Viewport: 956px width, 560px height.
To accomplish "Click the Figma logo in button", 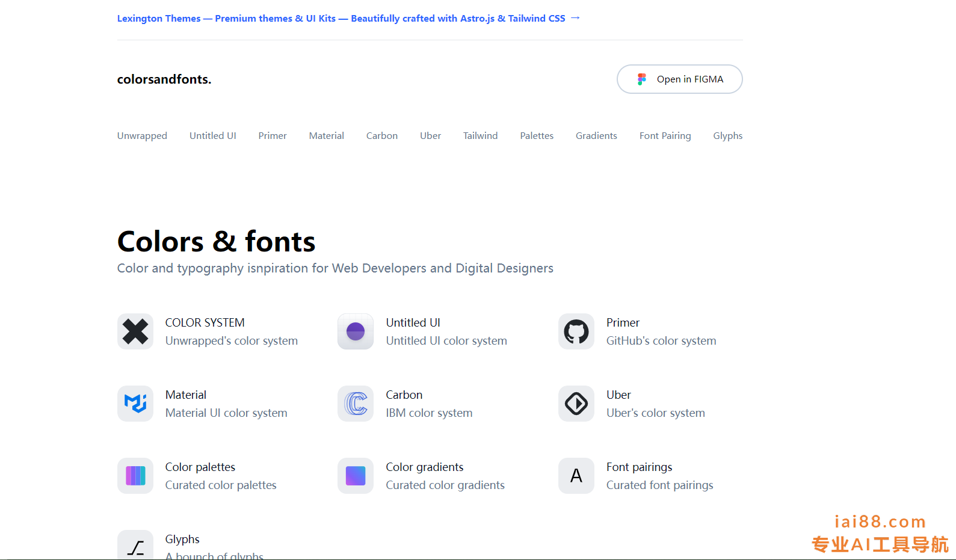I will point(642,79).
